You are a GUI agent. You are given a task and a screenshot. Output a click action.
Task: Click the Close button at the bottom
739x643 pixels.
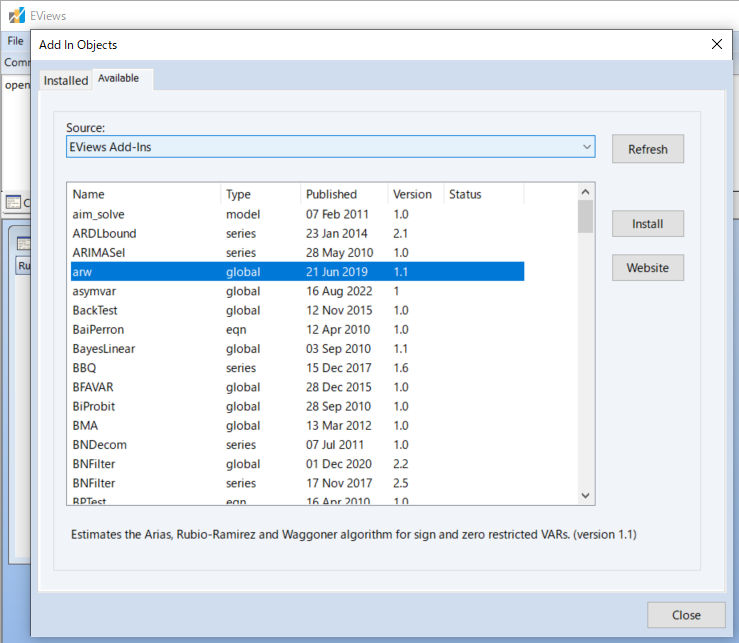[685, 615]
